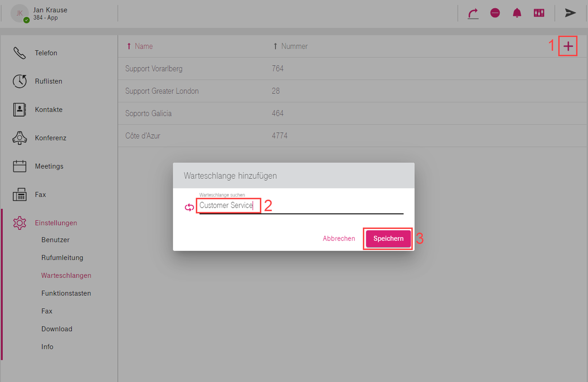Viewport: 588px width, 382px height.
Task: Sort list by Nummer column
Action: 294,46
